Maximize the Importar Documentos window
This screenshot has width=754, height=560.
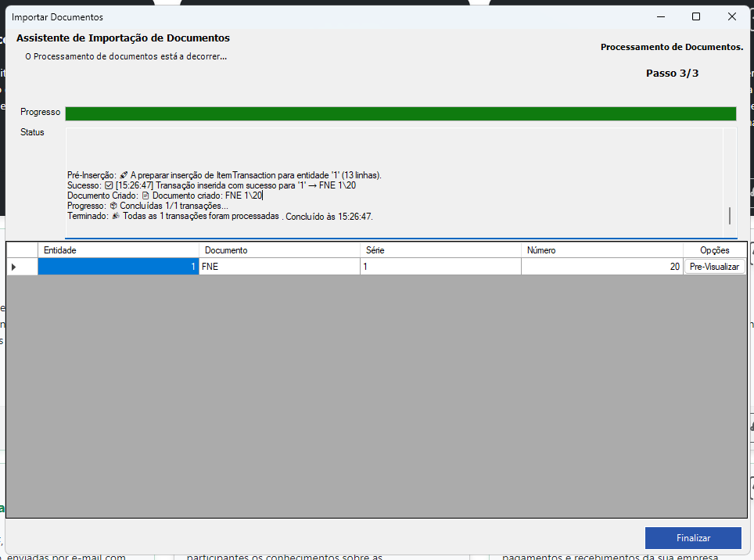pyautogui.click(x=695, y=16)
